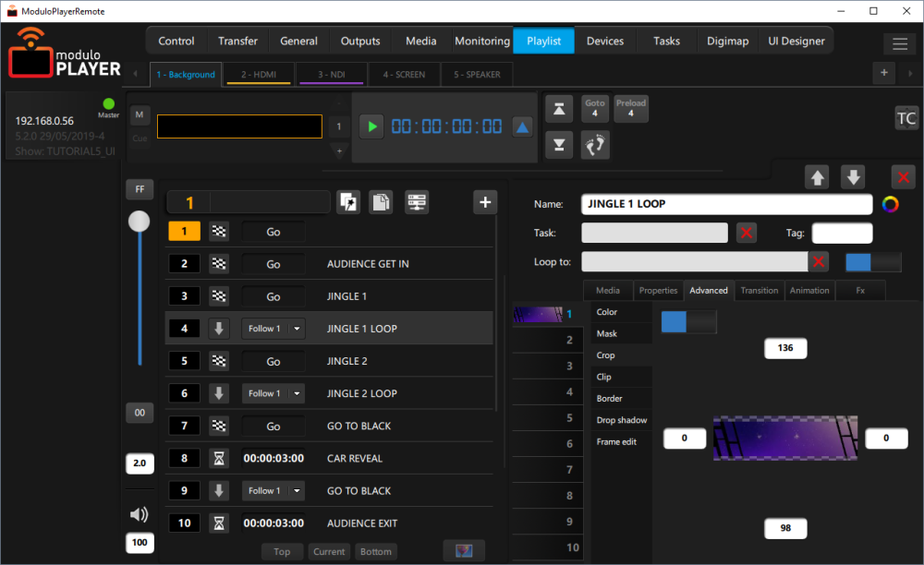The image size is (924, 565).
Task: Click the plus button to add cue
Action: click(485, 202)
